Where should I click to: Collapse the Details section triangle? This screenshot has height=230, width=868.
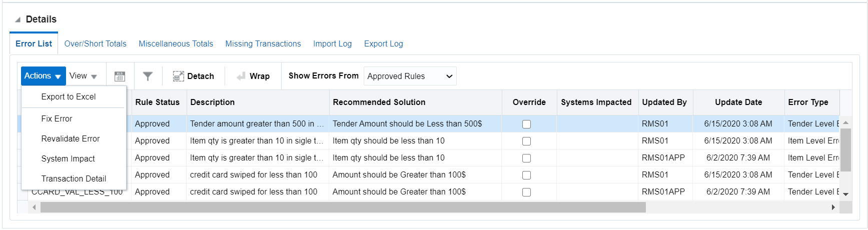(18, 20)
